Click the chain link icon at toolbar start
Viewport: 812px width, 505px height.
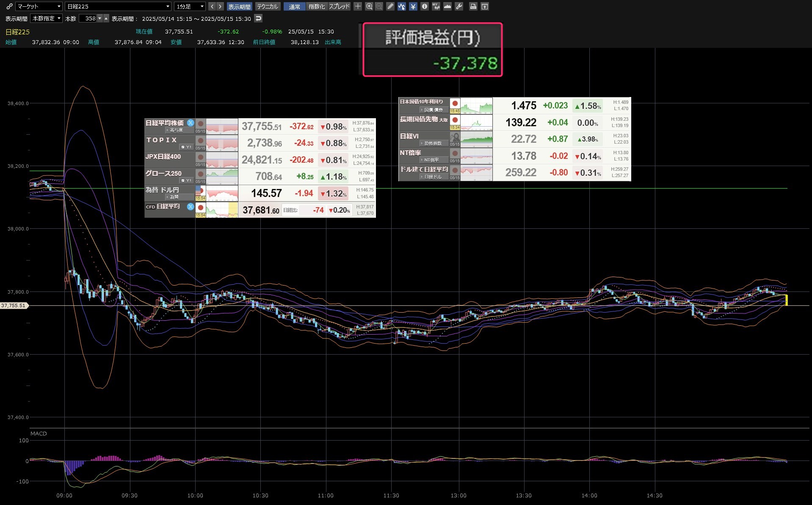coord(9,6)
